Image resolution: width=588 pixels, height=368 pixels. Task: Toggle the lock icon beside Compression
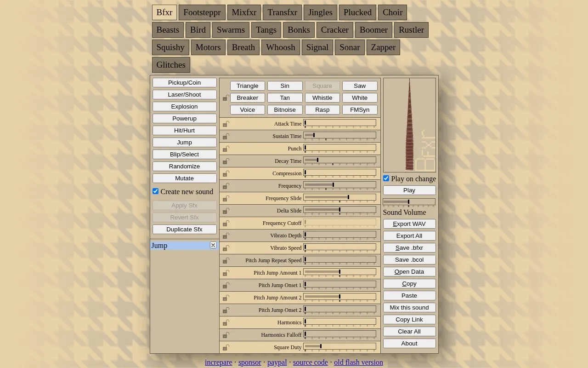pyautogui.click(x=226, y=174)
